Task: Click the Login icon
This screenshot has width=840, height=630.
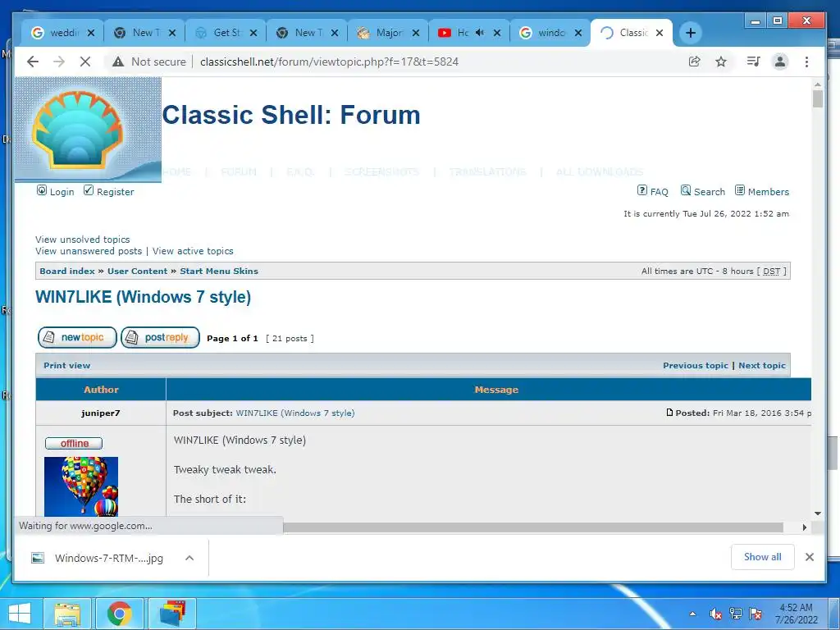Action: coord(41,190)
